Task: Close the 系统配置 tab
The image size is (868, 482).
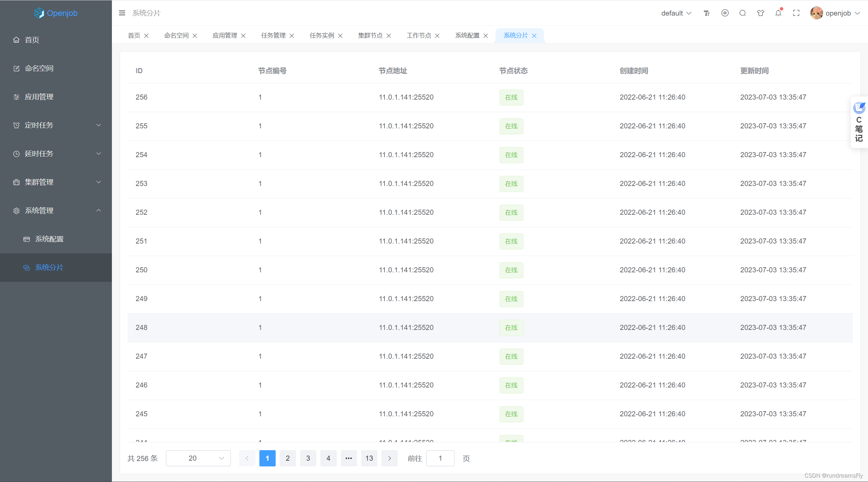Action: click(486, 36)
